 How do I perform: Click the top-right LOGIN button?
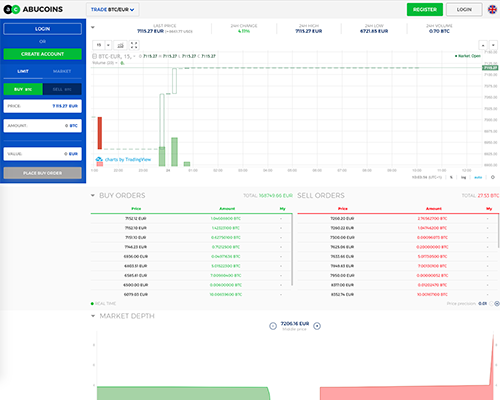point(464,10)
